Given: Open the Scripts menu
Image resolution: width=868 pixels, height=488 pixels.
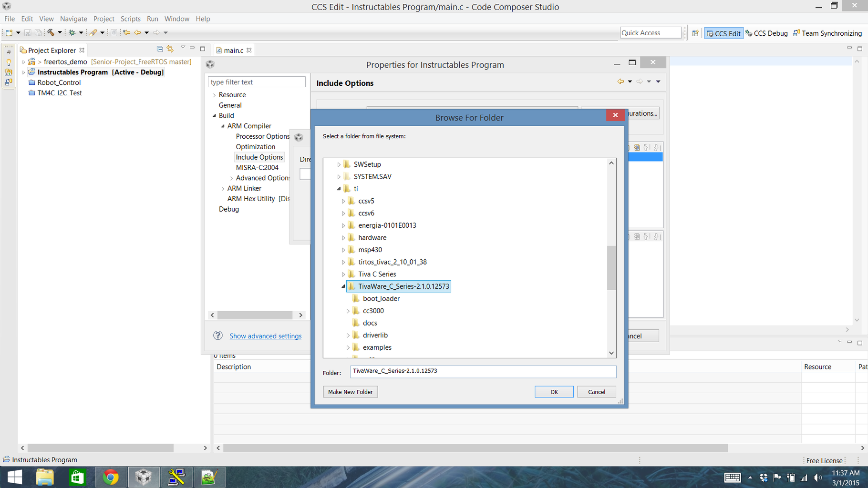Looking at the screenshot, I should click(130, 19).
